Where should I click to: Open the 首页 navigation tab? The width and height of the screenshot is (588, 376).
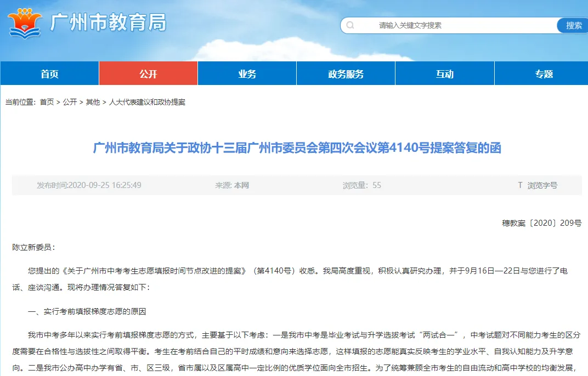coord(49,73)
